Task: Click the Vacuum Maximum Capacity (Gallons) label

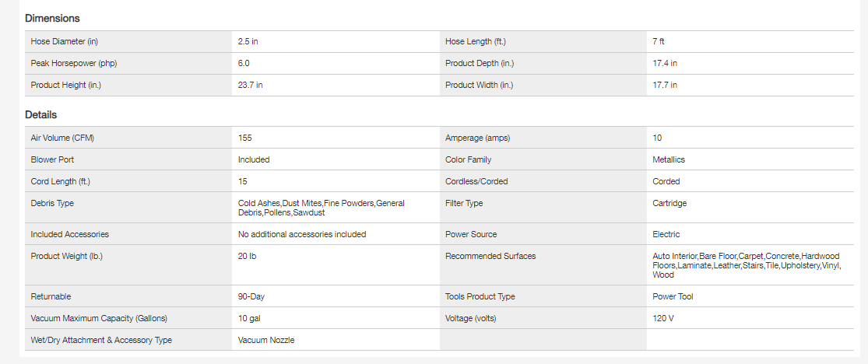Action: [99, 318]
